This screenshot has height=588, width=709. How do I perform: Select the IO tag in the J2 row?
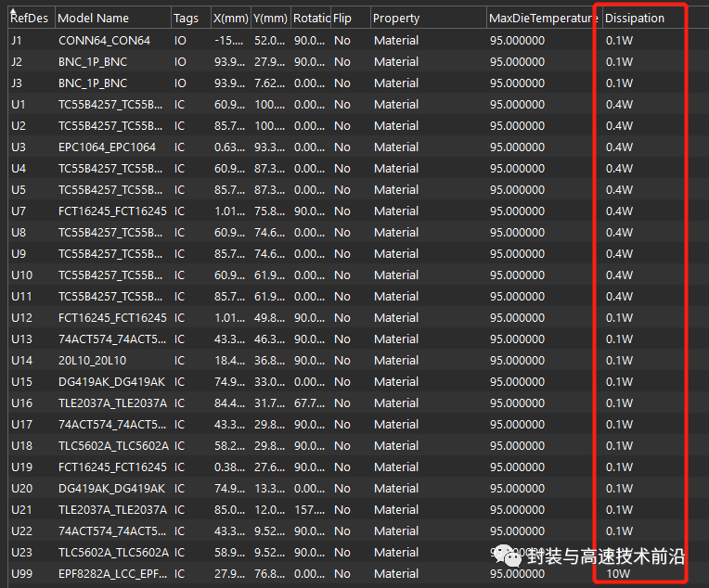pyautogui.click(x=180, y=62)
